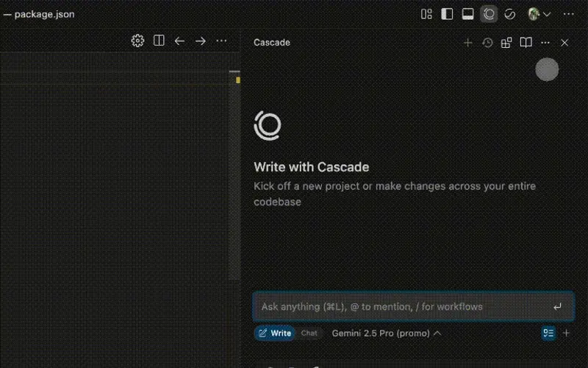This screenshot has height=368, width=588.
Task: Click the plus icon beside checklist button
Action: point(566,333)
